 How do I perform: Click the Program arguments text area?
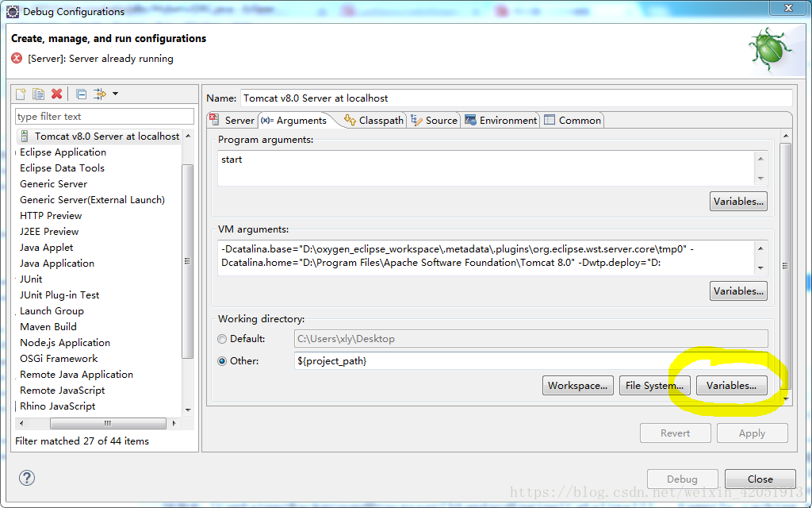click(x=487, y=168)
